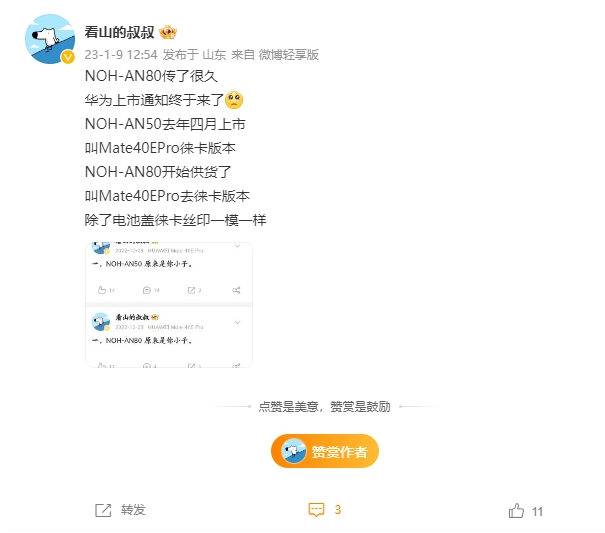The width and height of the screenshot is (605, 533).
Task: Click the 转发 repost icon
Action: tap(103, 510)
